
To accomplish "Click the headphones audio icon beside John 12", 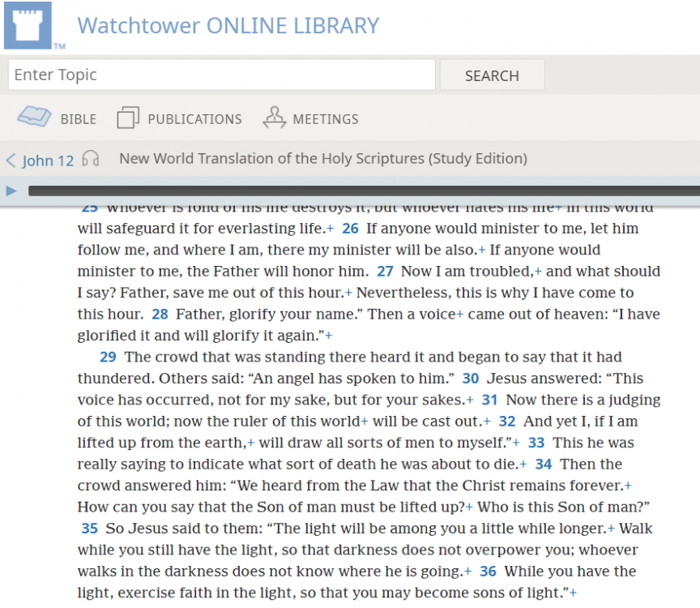I will (89, 160).
